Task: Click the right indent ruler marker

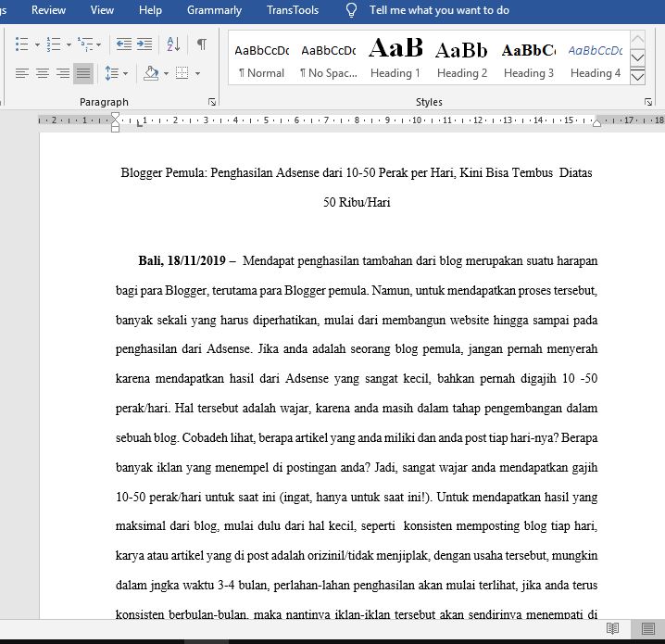Action: coord(596,122)
